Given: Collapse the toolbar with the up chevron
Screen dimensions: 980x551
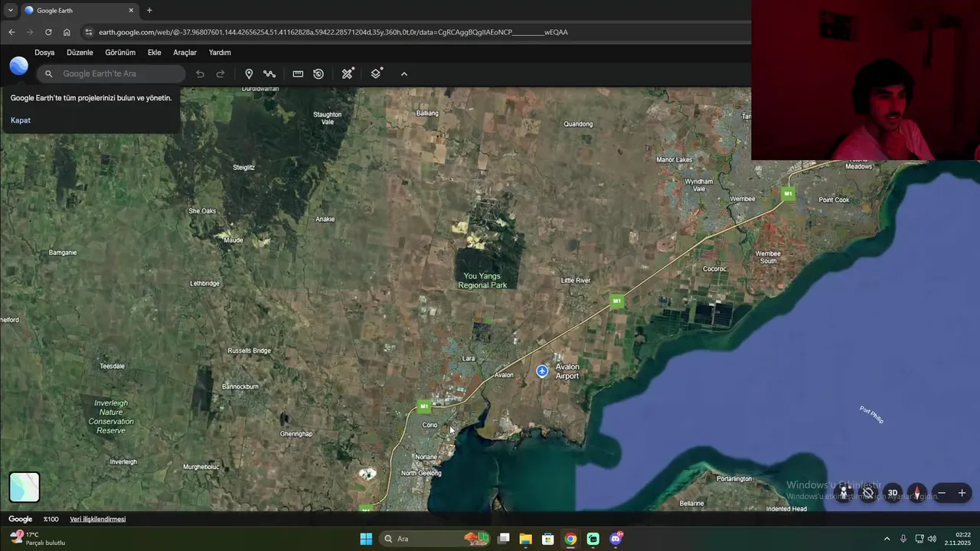Looking at the screenshot, I should 404,74.
